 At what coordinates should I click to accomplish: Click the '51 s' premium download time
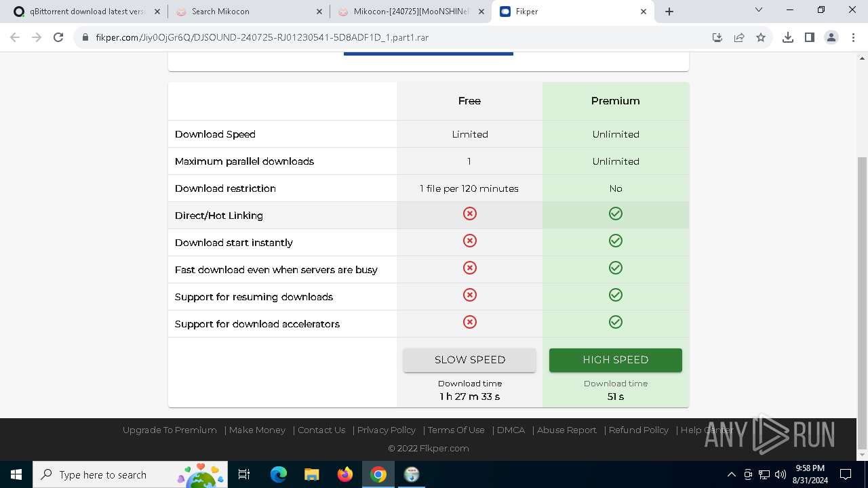[x=615, y=396]
